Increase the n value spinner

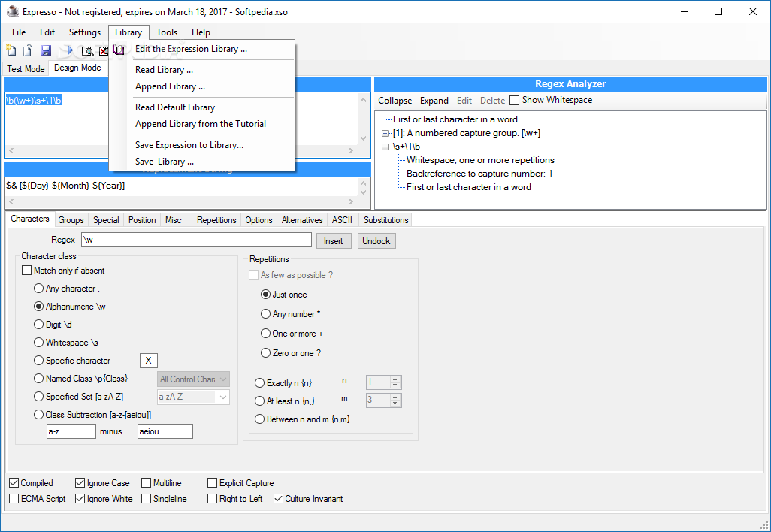tap(395, 379)
